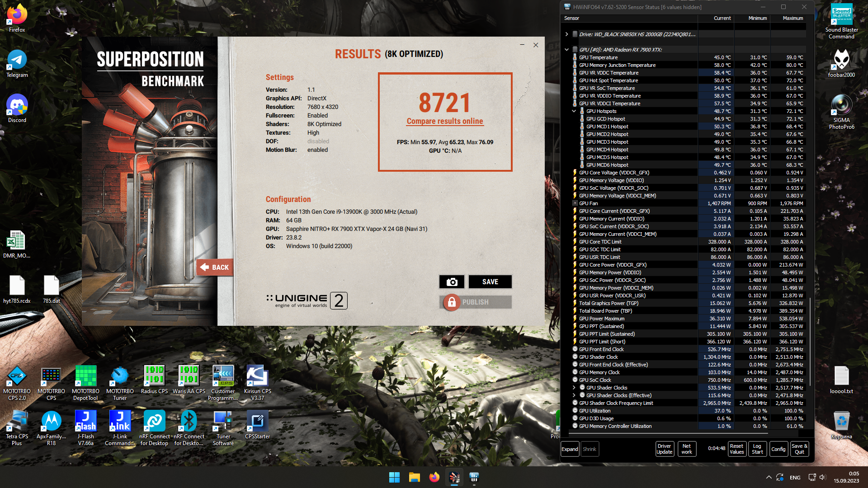868x488 pixels.
Task: Open Compare results online link
Action: point(445,121)
